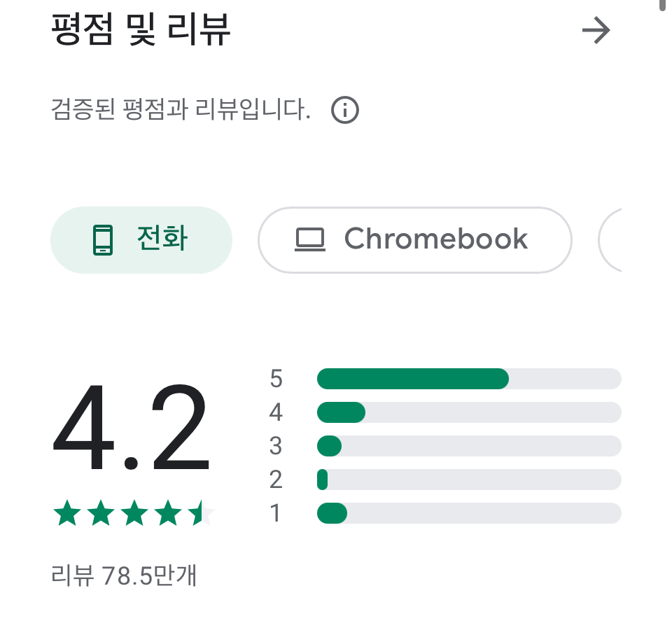
Task: Click the half-filled fifth star
Action: [202, 512]
